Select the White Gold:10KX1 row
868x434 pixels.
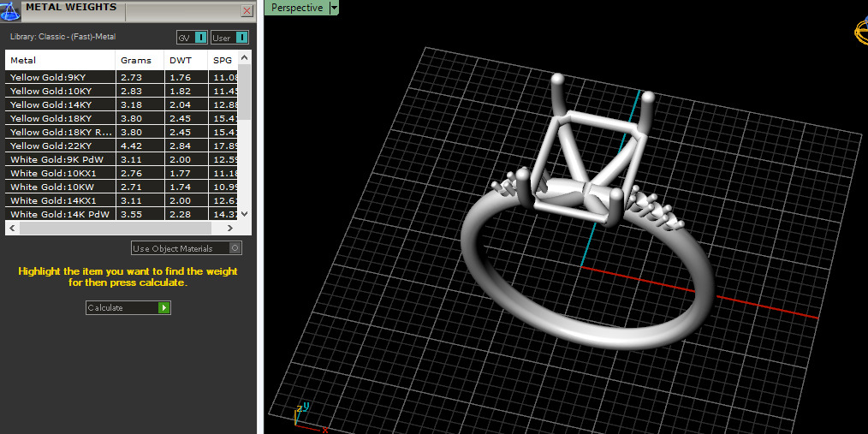pos(122,173)
